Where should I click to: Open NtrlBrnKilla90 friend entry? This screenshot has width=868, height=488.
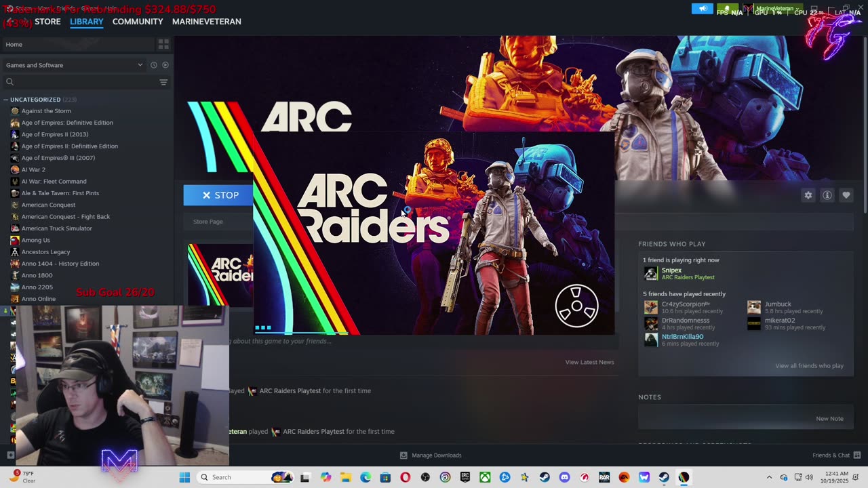coord(682,337)
